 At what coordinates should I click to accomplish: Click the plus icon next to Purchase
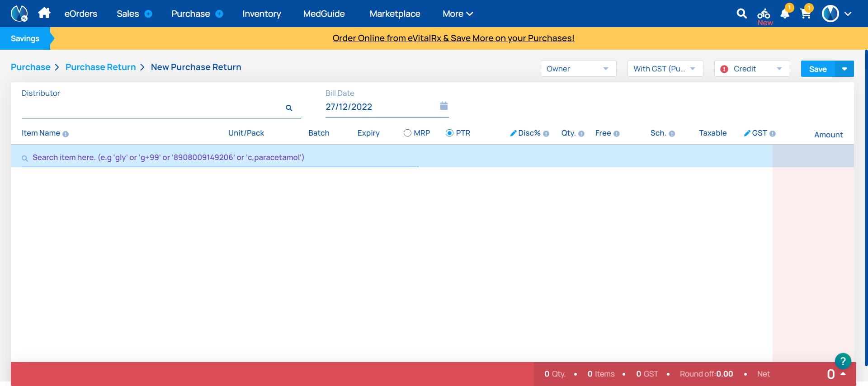coord(219,14)
